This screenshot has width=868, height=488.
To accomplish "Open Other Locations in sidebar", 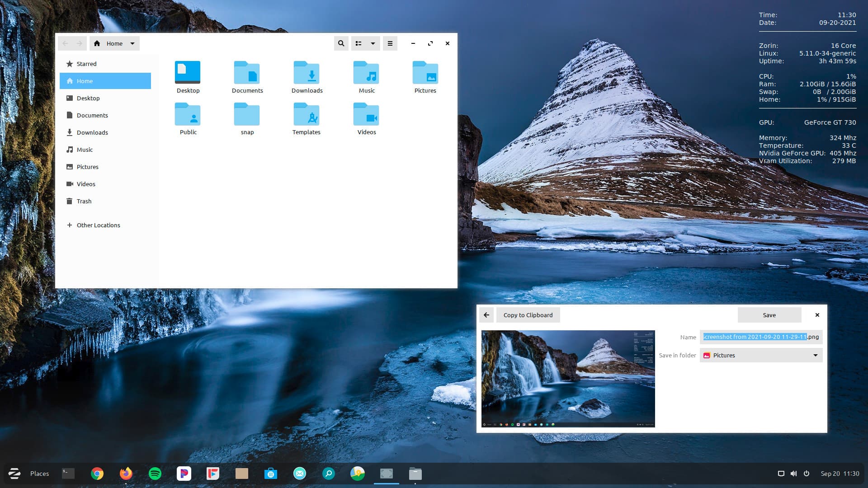I will [x=98, y=225].
